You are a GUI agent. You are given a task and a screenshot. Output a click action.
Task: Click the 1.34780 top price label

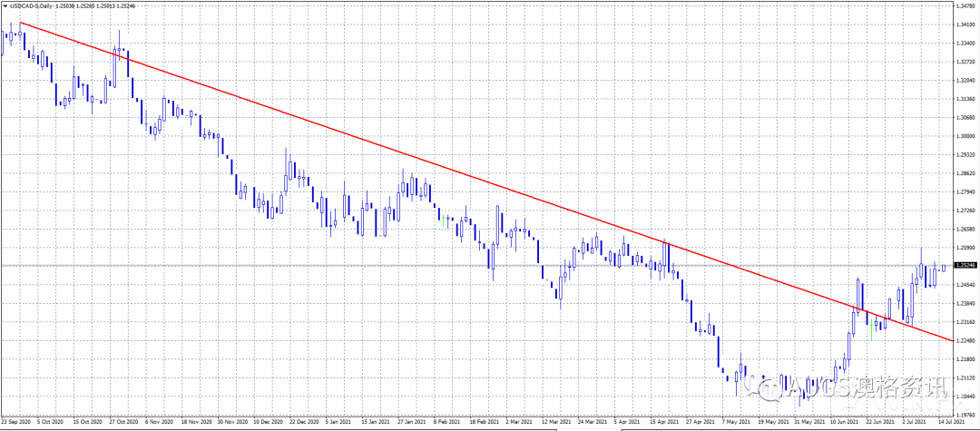coord(965,6)
